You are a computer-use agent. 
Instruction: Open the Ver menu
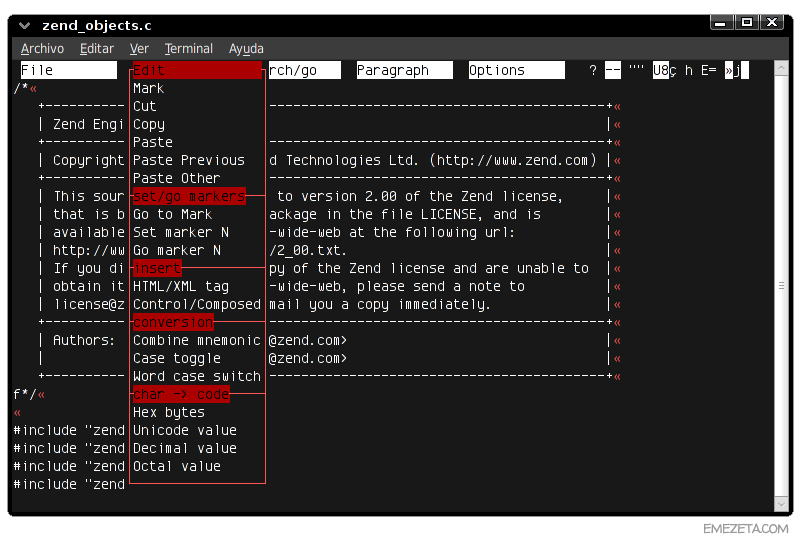click(x=139, y=49)
